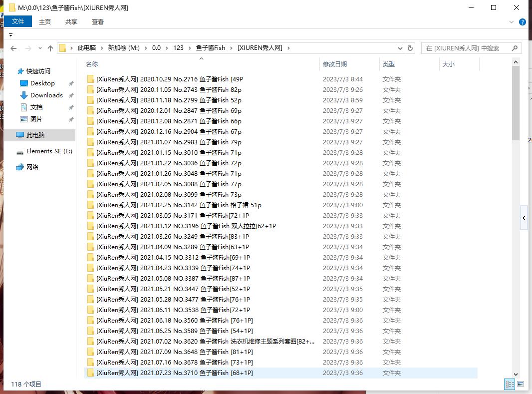Click the 123 breadcrumb segment

click(x=178, y=48)
